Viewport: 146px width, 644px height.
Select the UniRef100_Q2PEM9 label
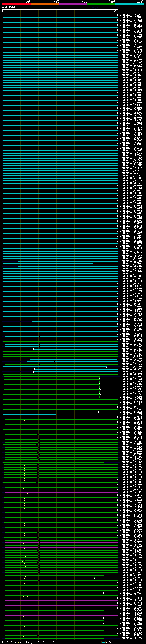(x=131, y=261)
